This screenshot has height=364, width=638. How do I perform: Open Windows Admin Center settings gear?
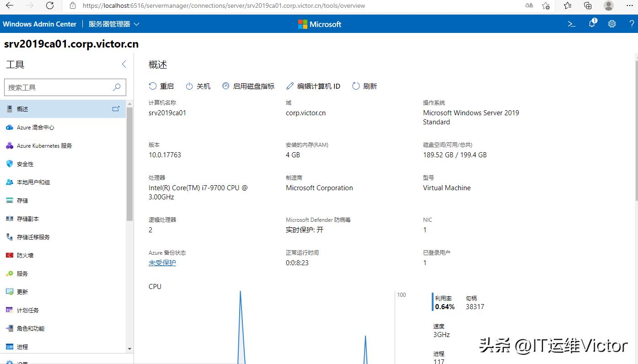[x=612, y=24]
